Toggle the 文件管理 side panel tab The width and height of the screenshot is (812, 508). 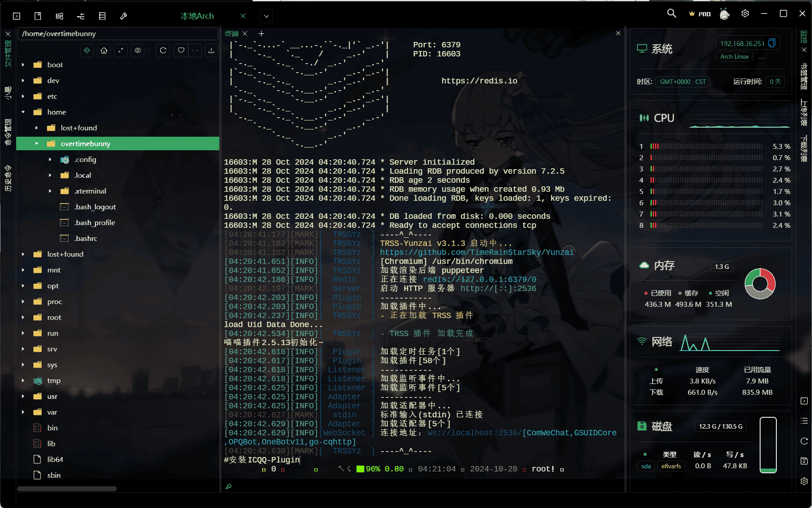click(x=8, y=54)
